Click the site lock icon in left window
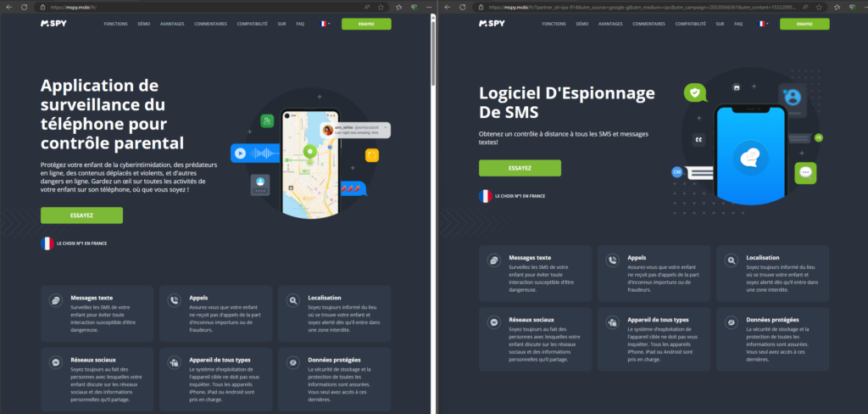 (x=43, y=7)
